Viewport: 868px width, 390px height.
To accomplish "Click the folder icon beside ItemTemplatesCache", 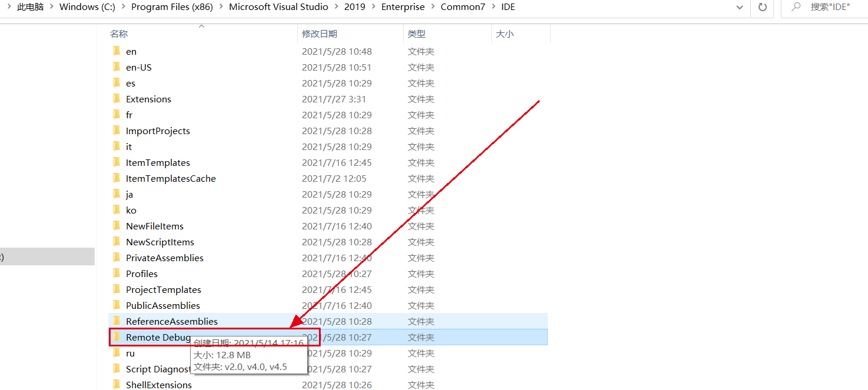I will [116, 178].
